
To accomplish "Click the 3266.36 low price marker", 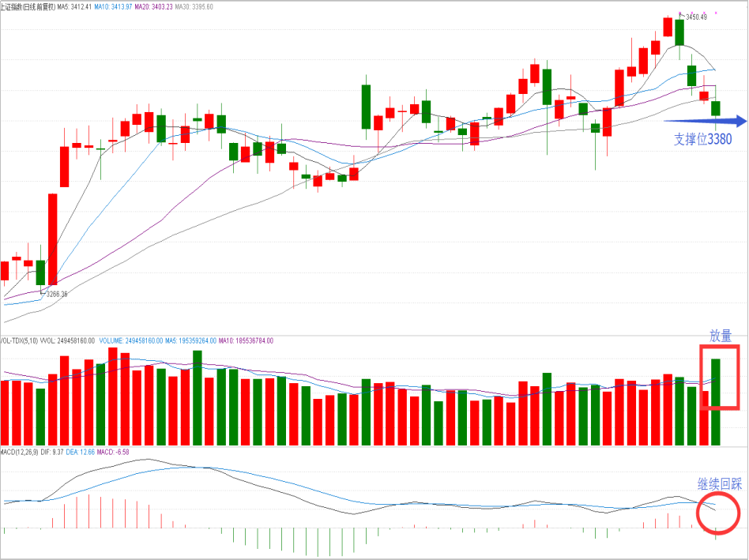I will [57, 294].
